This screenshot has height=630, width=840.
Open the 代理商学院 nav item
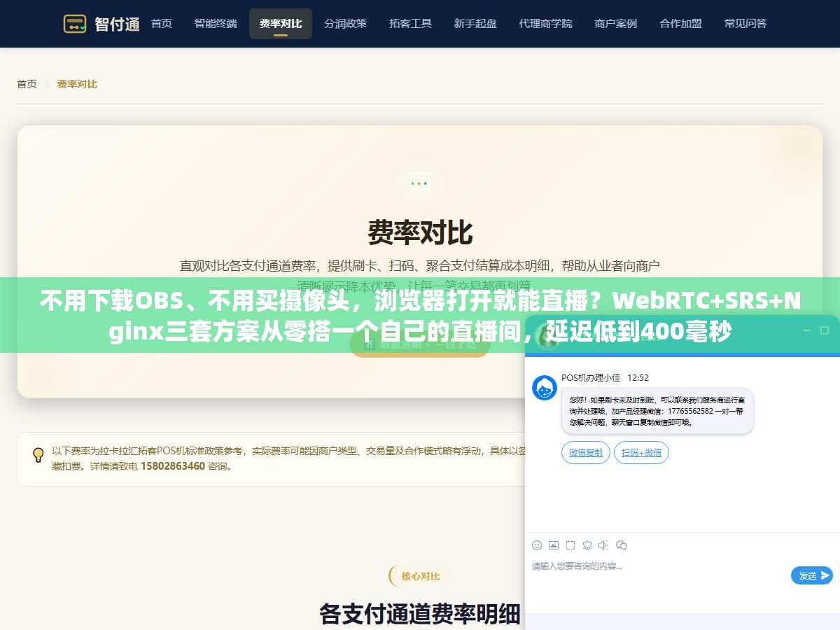(545, 24)
